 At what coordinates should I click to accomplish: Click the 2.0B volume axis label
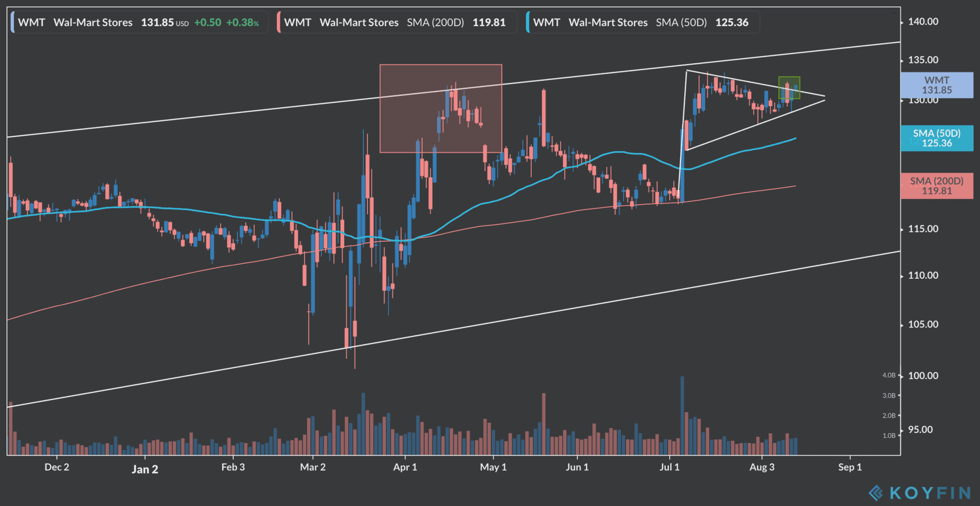click(x=889, y=416)
